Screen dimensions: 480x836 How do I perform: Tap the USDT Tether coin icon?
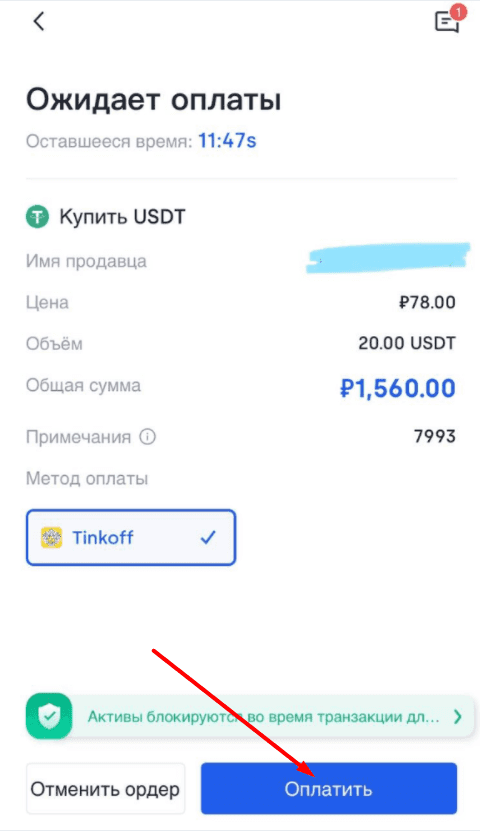[37, 217]
